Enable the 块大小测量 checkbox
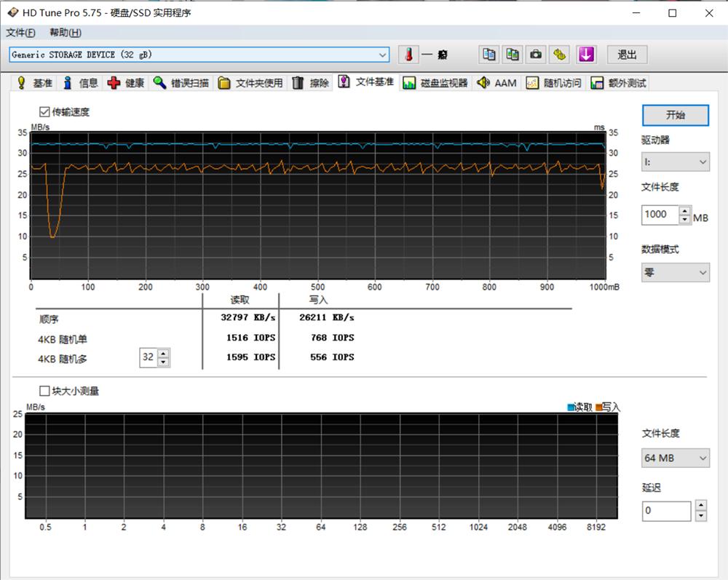 pyautogui.click(x=44, y=391)
